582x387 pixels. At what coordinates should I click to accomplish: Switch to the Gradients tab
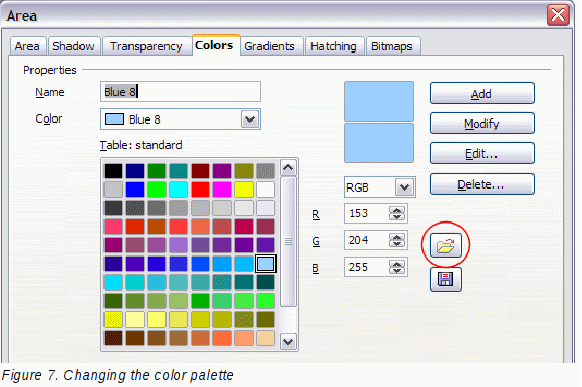(x=269, y=46)
